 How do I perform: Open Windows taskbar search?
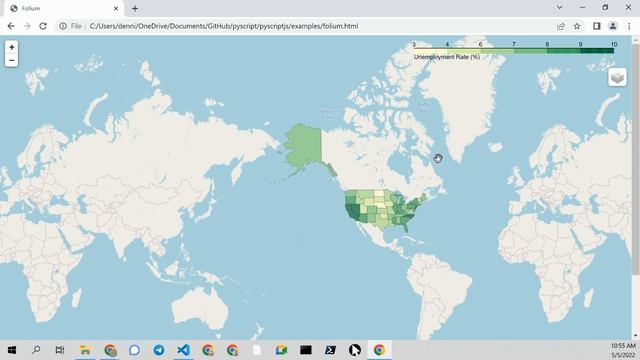pyautogui.click(x=36, y=350)
